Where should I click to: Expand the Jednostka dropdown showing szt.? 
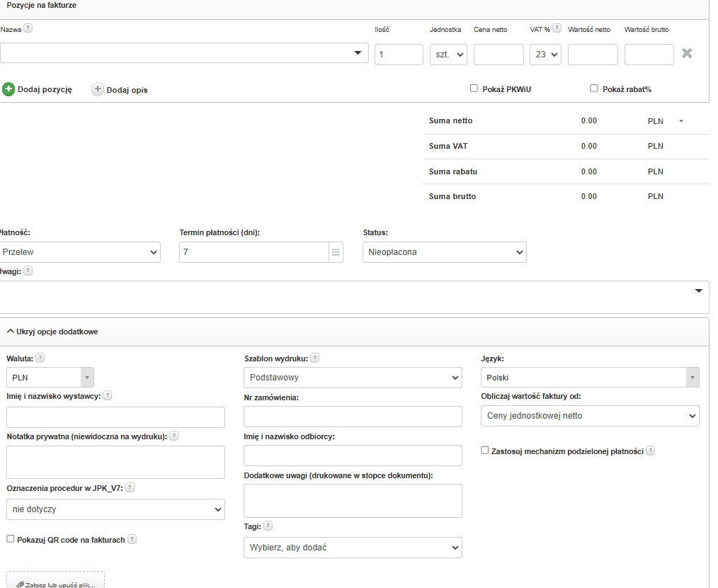[x=448, y=55]
